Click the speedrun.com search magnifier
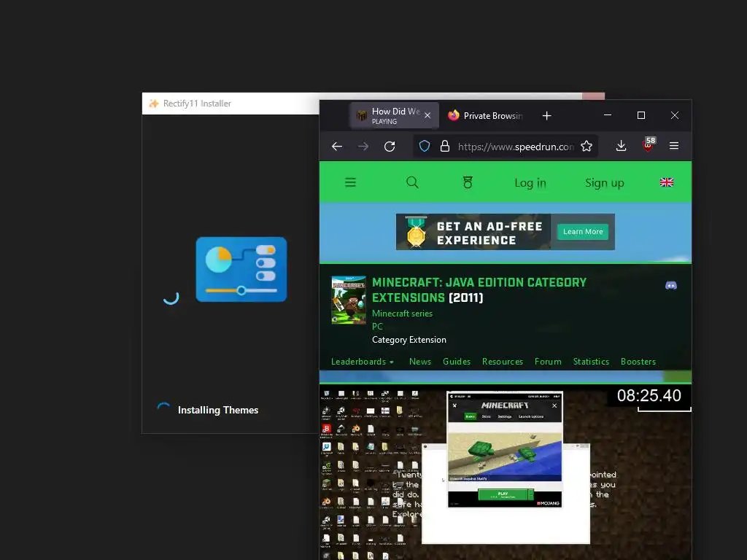The height and width of the screenshot is (560, 747). [413, 182]
